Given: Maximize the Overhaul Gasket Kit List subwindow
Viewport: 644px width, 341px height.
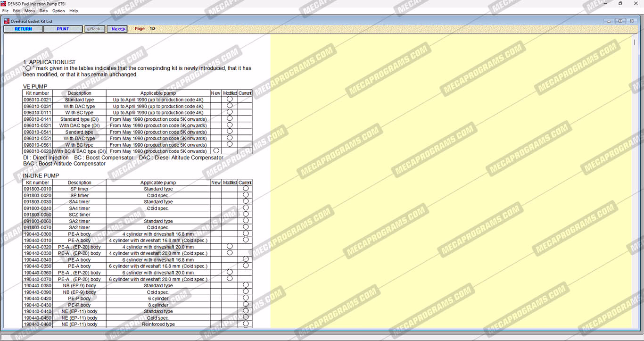Looking at the screenshot, I should (x=620, y=21).
